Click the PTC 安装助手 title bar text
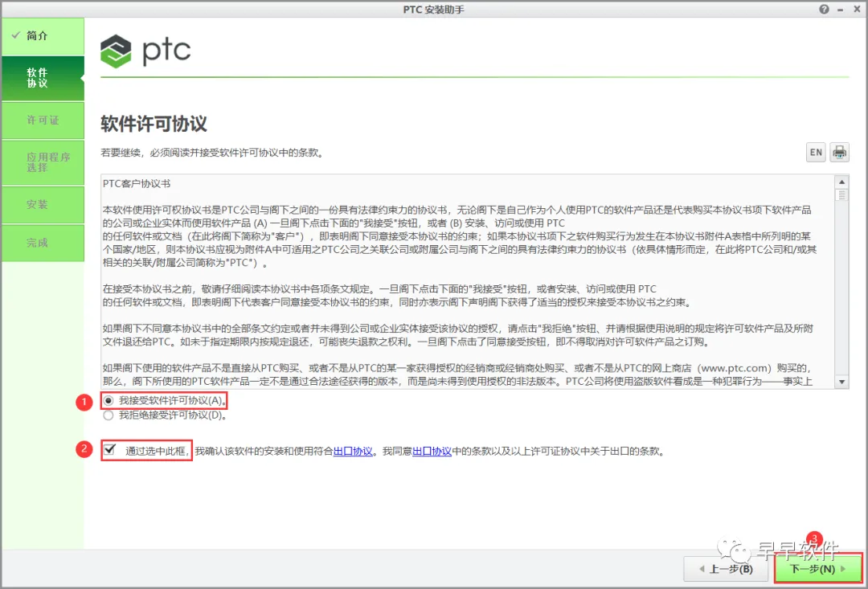 click(x=433, y=10)
